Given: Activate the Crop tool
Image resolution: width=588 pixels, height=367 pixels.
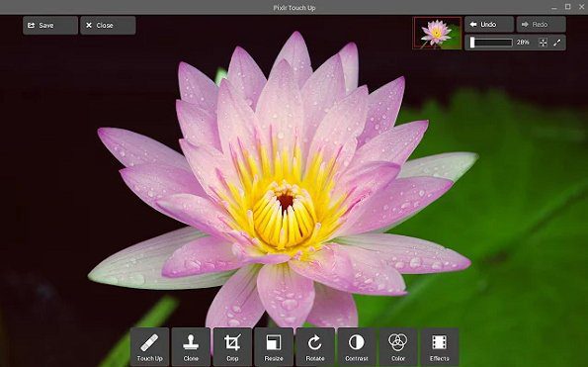Looking at the screenshot, I should (x=232, y=347).
